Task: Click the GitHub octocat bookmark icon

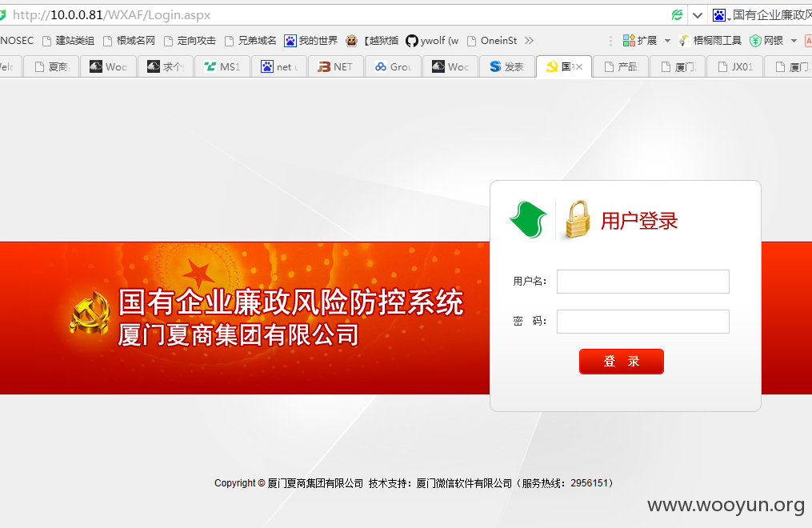Action: 412,40
